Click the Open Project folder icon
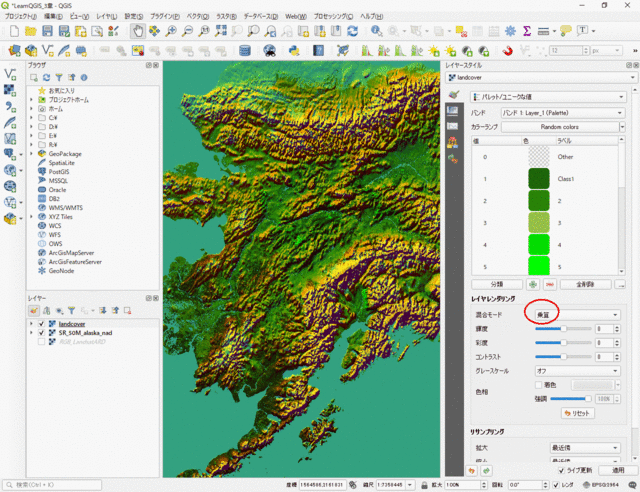This screenshot has height=492, width=640. pos(32,31)
